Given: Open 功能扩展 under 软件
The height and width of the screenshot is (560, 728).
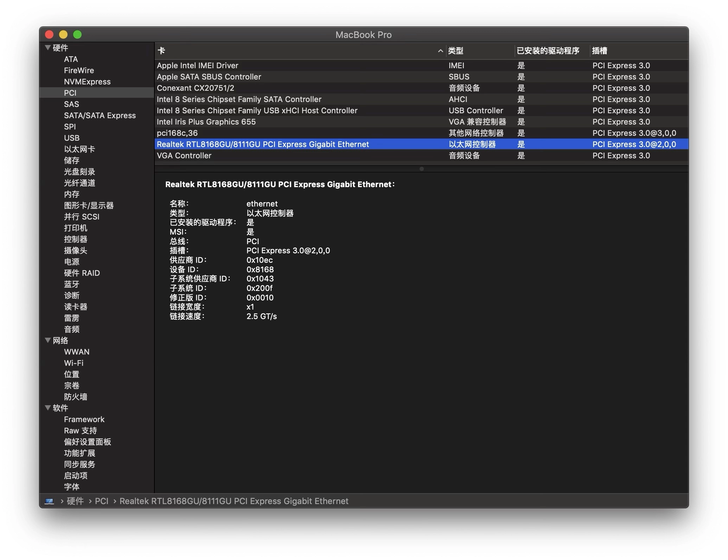Looking at the screenshot, I should point(97,453).
